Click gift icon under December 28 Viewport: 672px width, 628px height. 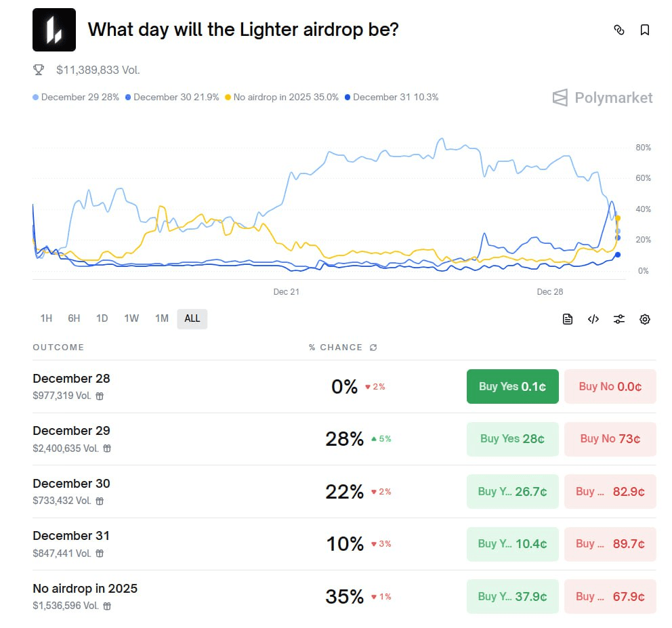tap(100, 396)
